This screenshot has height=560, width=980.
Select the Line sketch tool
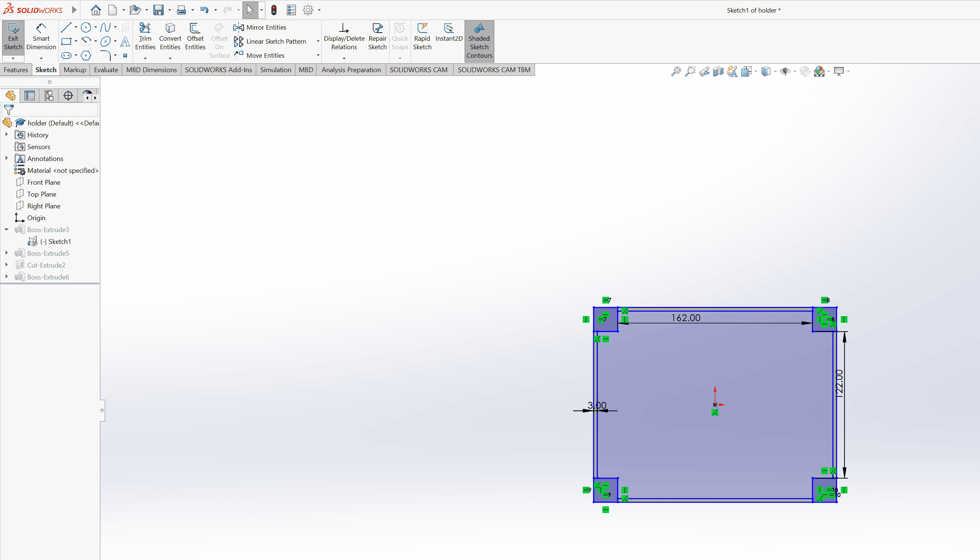point(66,27)
